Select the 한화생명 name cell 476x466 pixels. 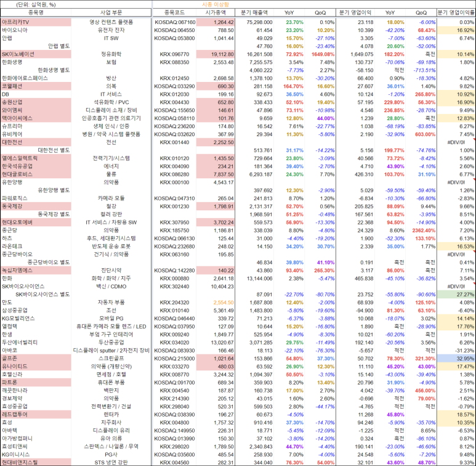[x=36, y=62]
